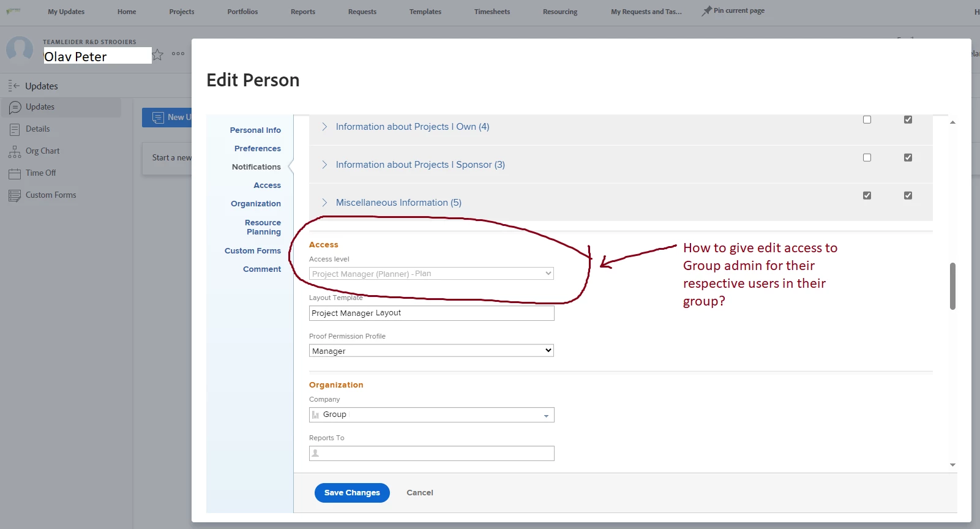Click the company icon in the Group field
The width and height of the screenshot is (980, 529).
(x=316, y=415)
